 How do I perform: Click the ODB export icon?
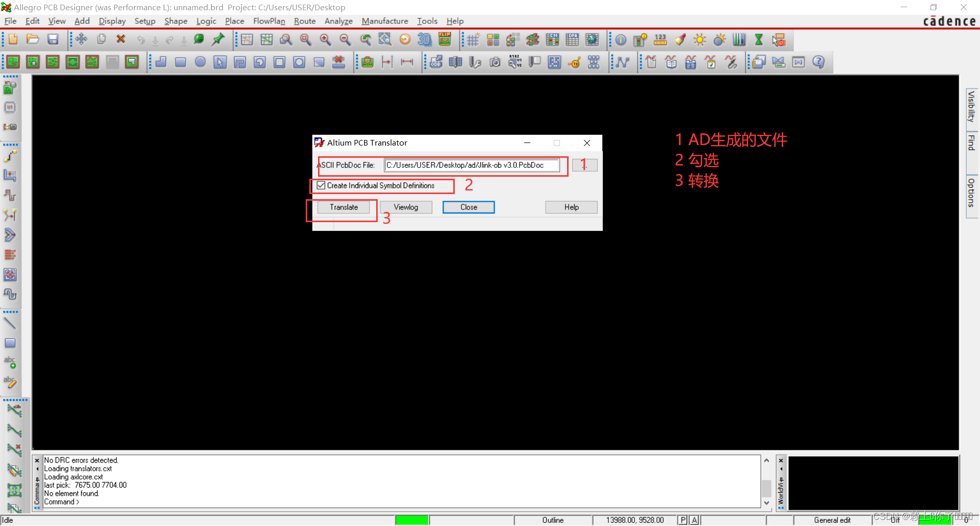(435, 62)
